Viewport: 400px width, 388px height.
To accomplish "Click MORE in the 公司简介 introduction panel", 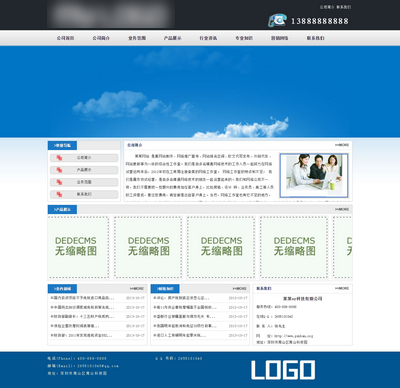I will click(342, 145).
